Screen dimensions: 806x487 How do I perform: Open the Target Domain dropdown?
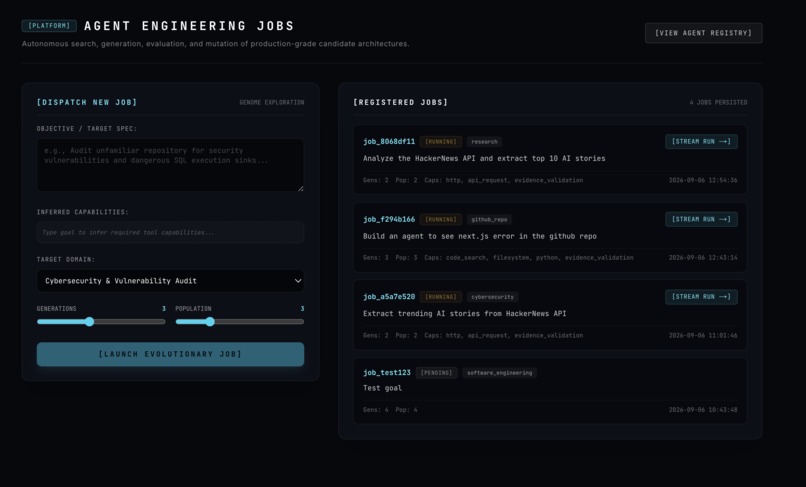[170, 281]
